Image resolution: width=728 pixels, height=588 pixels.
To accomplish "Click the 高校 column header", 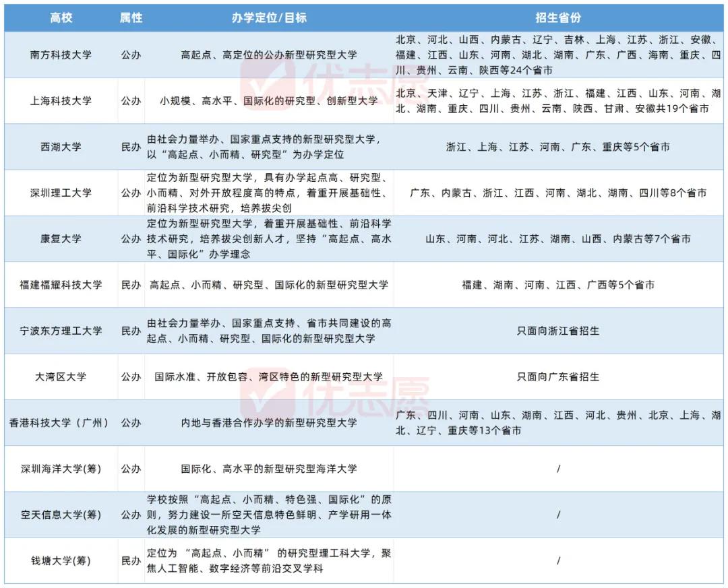I will pyautogui.click(x=61, y=18).
